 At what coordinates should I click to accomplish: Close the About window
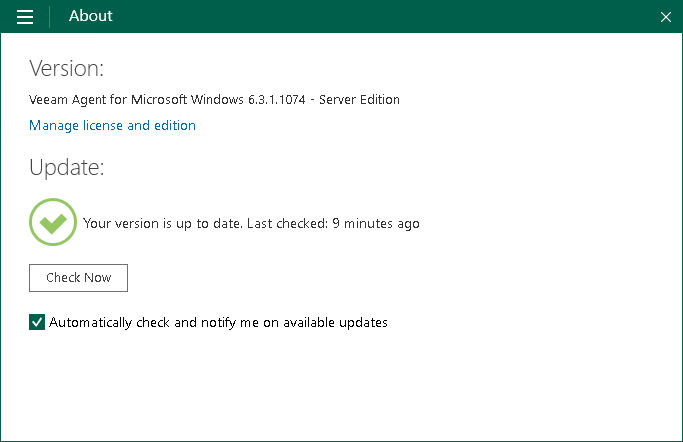tap(666, 17)
